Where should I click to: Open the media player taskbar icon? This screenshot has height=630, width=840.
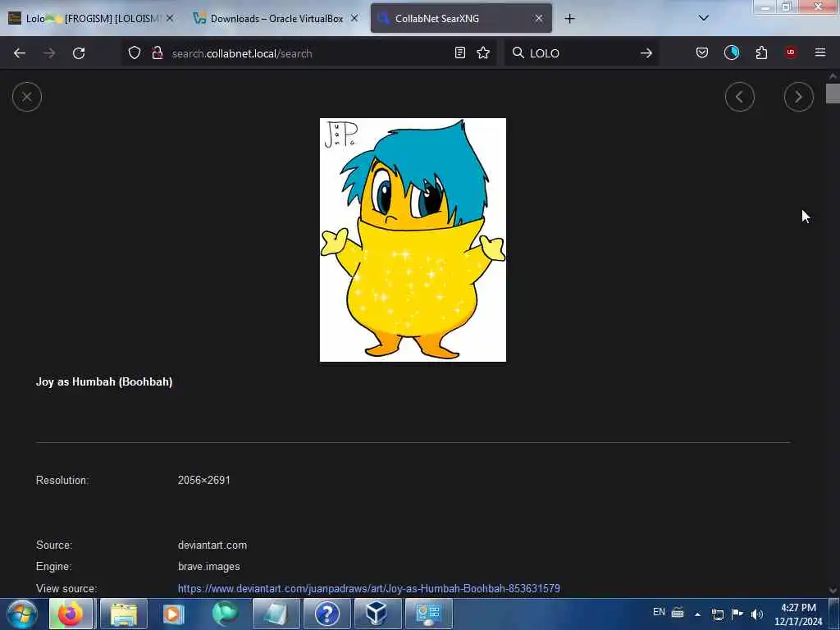(x=174, y=614)
